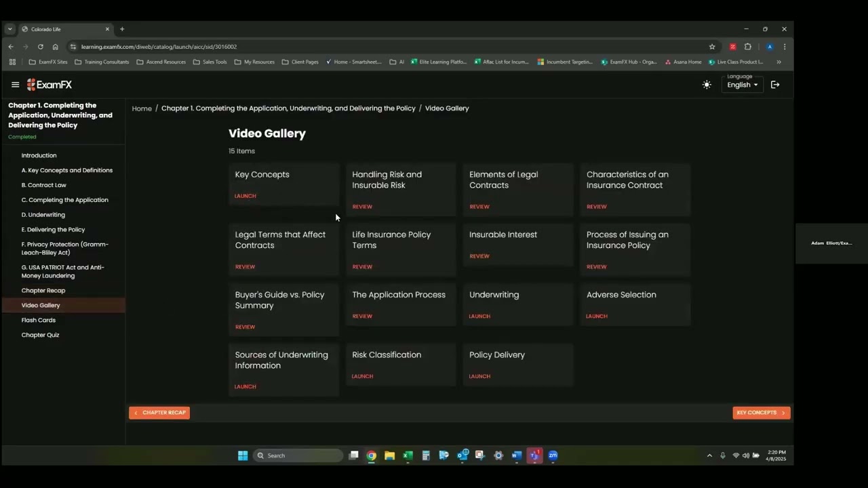Click the logout exit icon

[775, 85]
